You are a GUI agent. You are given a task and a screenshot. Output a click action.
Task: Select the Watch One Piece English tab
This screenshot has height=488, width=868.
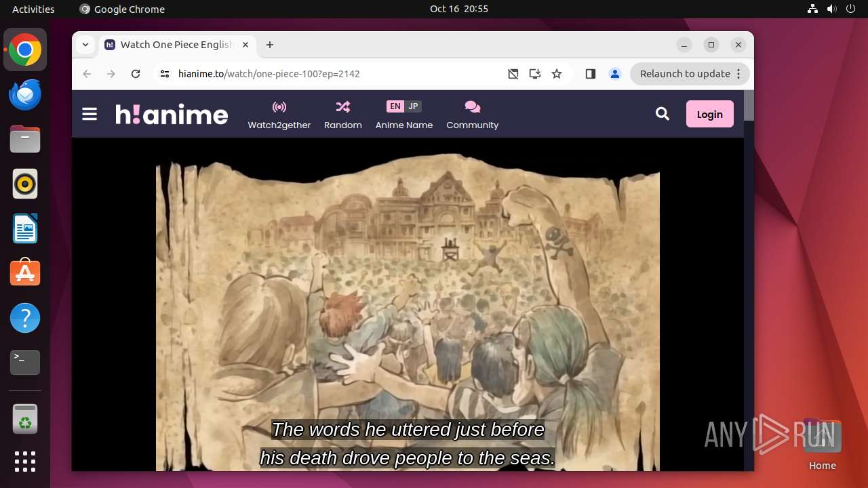[x=176, y=45]
